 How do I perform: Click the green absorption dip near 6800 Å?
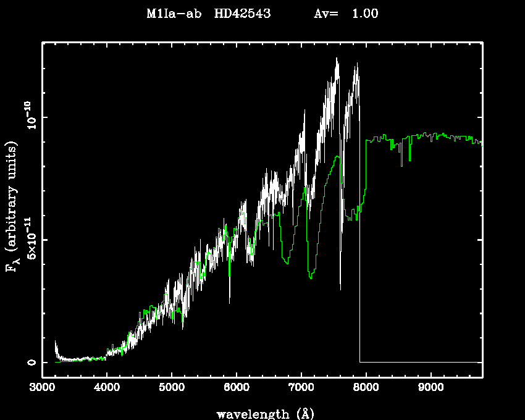287,263
